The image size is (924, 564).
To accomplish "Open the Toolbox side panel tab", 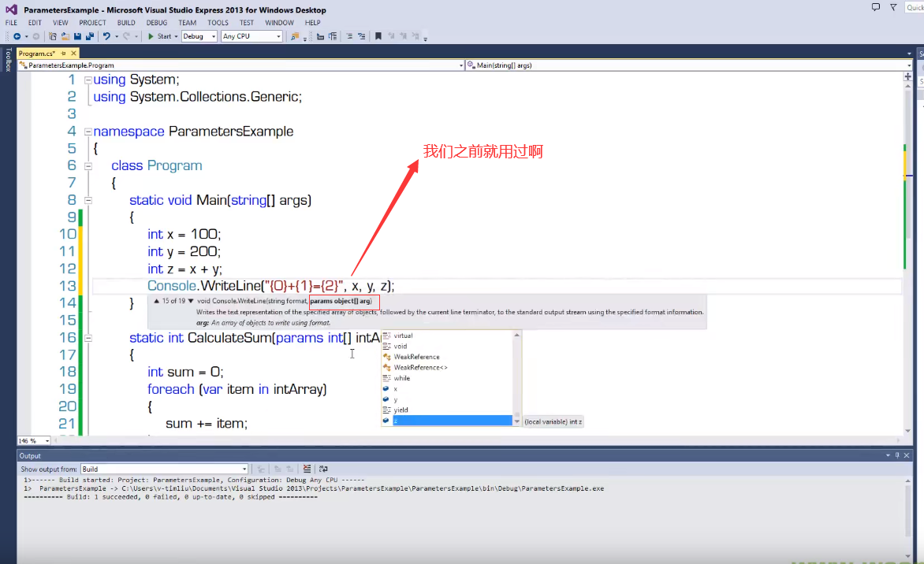I will click(8, 59).
